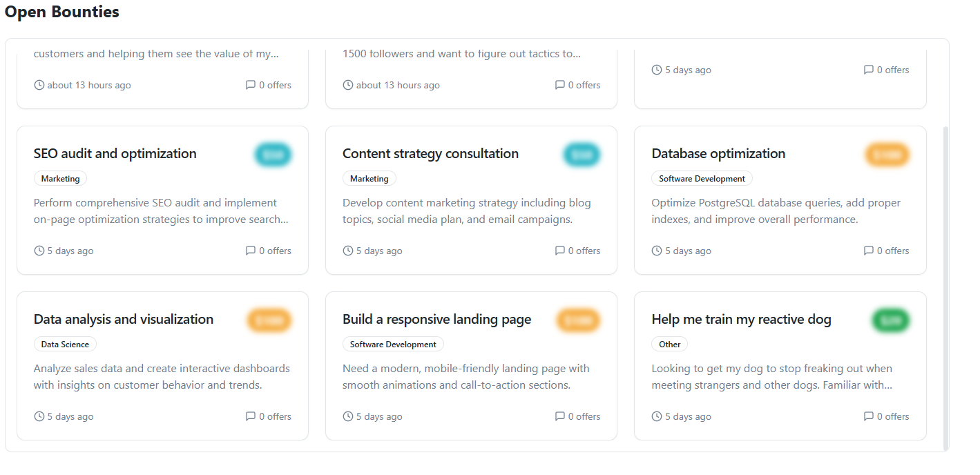Select the Other tag on the reactive dog bounty
Image resolution: width=980 pixels, height=475 pixels.
click(669, 344)
